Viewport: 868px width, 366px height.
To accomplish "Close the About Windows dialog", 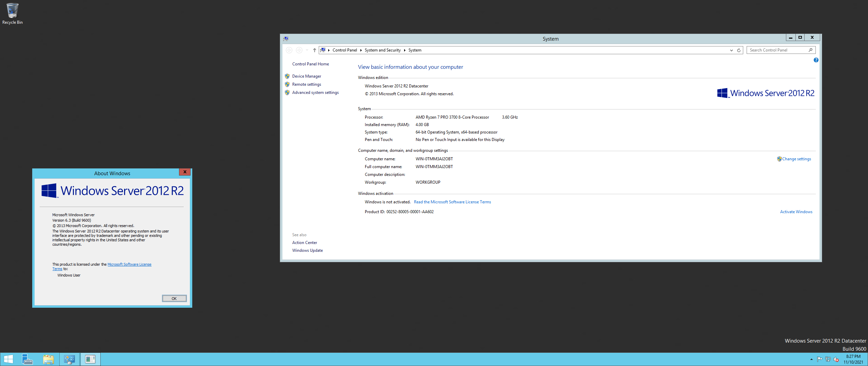I will point(185,172).
